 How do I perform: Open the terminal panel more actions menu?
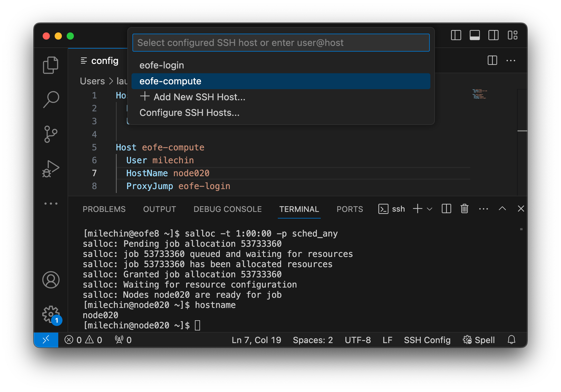coord(483,209)
